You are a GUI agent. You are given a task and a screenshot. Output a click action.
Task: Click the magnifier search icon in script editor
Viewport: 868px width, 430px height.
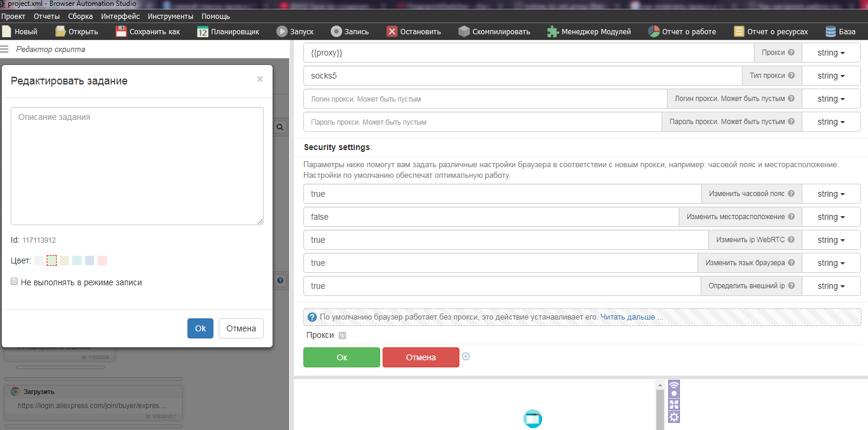280,127
